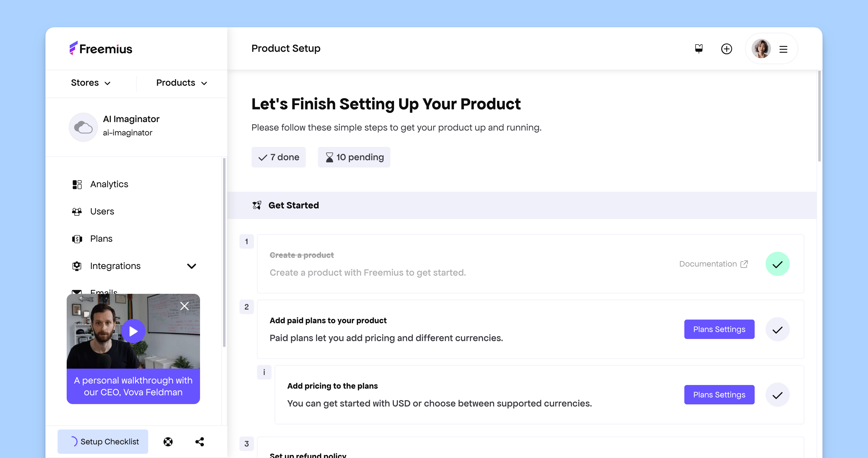Click the plus circle add icon
Image resolution: width=868 pixels, height=458 pixels.
click(726, 49)
